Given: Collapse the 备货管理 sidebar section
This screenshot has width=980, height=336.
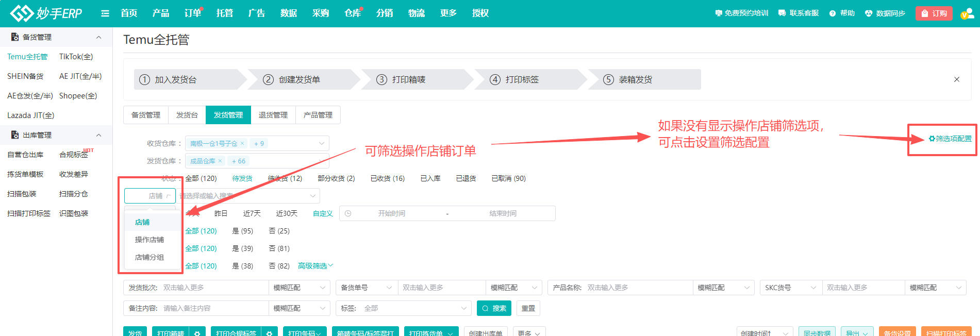Looking at the screenshot, I should coord(98,37).
